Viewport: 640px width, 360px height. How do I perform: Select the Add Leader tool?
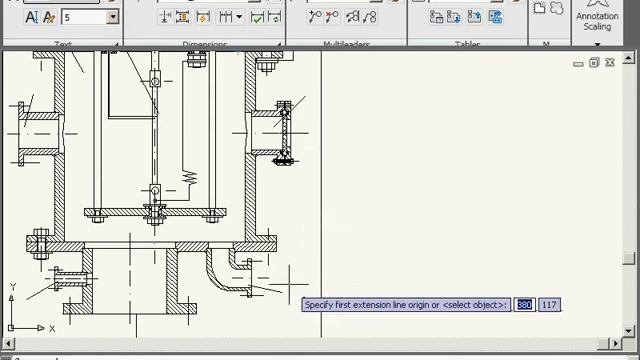[x=315, y=17]
